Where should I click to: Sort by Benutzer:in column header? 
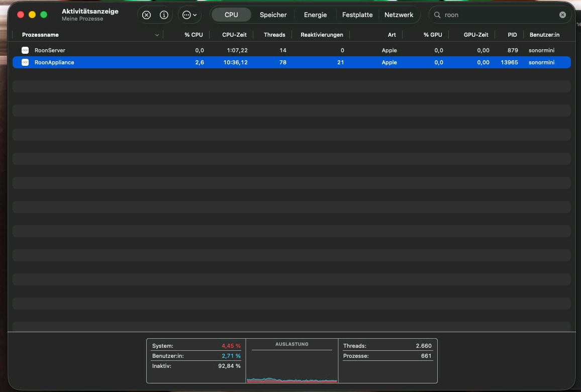(x=544, y=35)
